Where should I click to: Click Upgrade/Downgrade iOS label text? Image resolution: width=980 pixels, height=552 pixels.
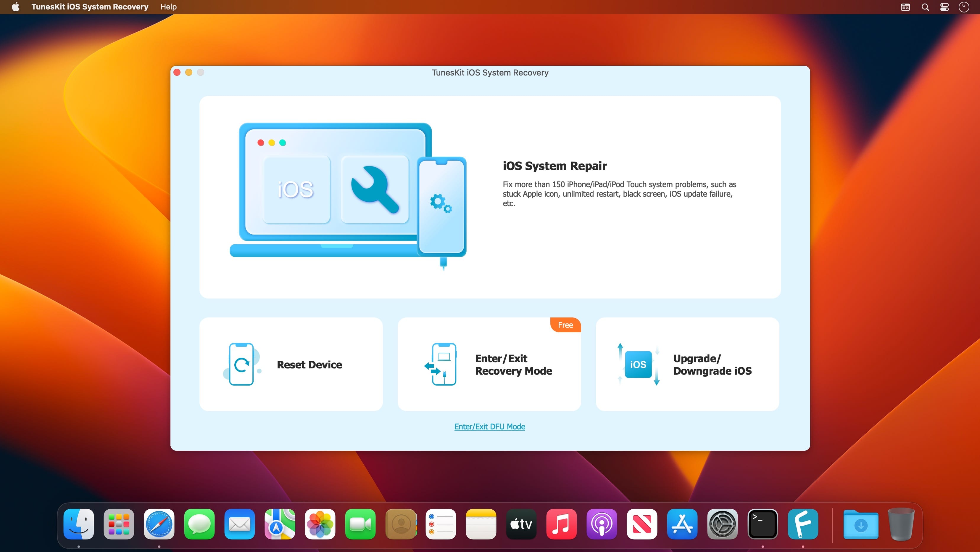pyautogui.click(x=712, y=364)
